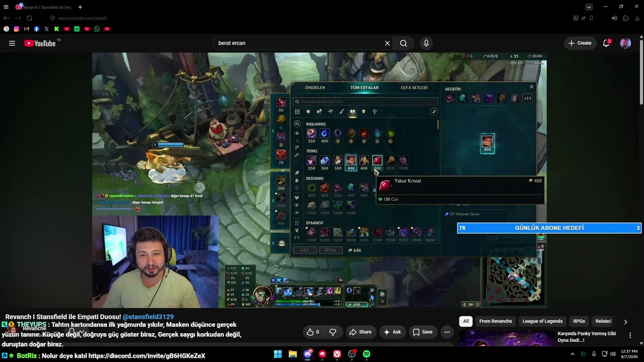
Task: Open the @stansfield3129 channel link
Action: coord(148,317)
